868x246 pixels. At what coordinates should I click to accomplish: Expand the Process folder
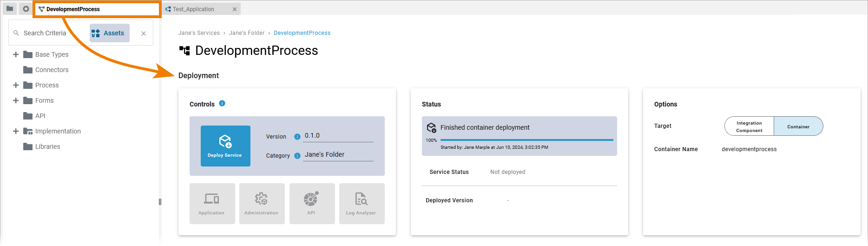pos(16,85)
